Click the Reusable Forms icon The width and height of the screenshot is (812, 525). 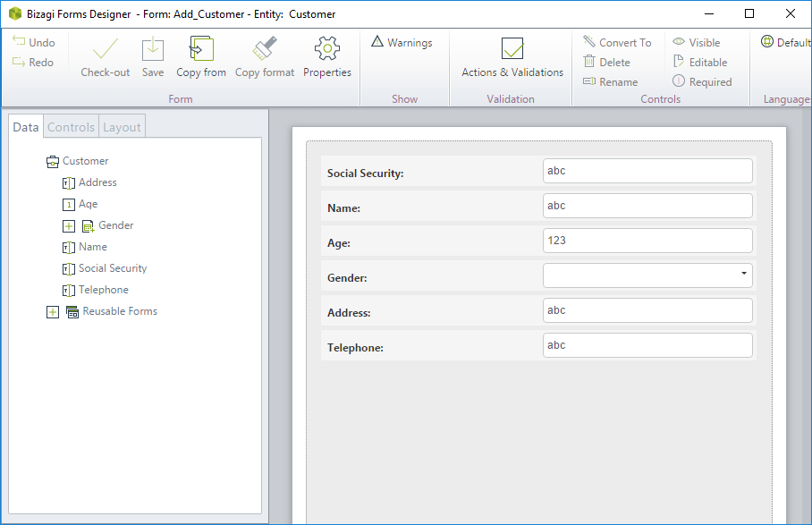tap(72, 311)
